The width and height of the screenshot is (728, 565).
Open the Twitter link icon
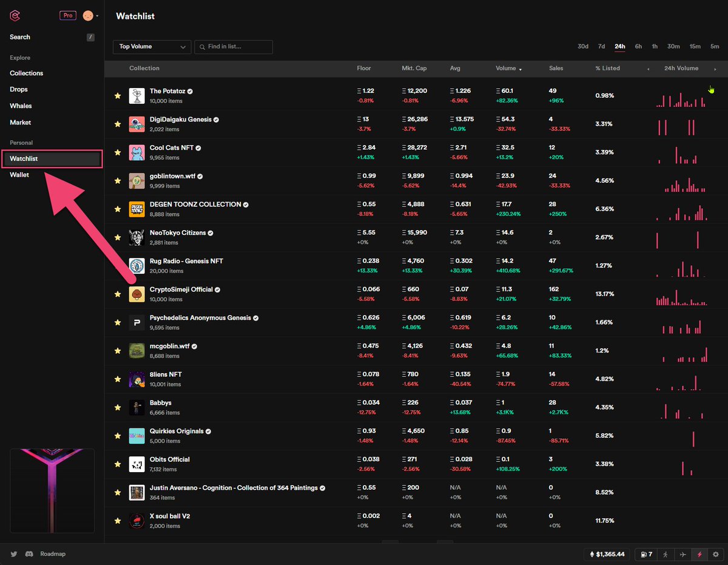[x=14, y=554]
